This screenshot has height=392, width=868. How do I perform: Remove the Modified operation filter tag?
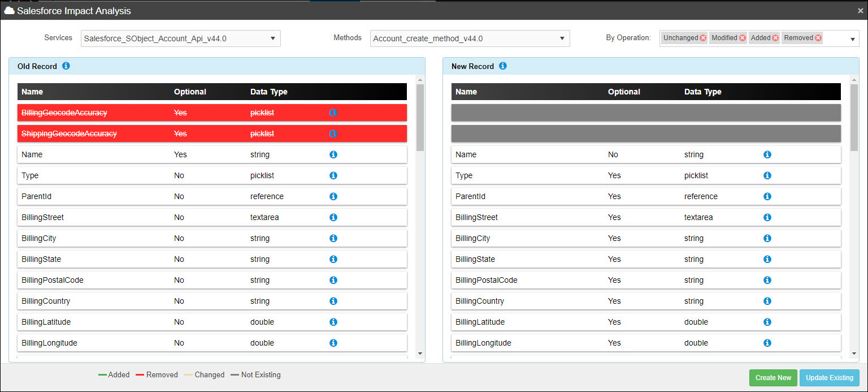tap(743, 38)
